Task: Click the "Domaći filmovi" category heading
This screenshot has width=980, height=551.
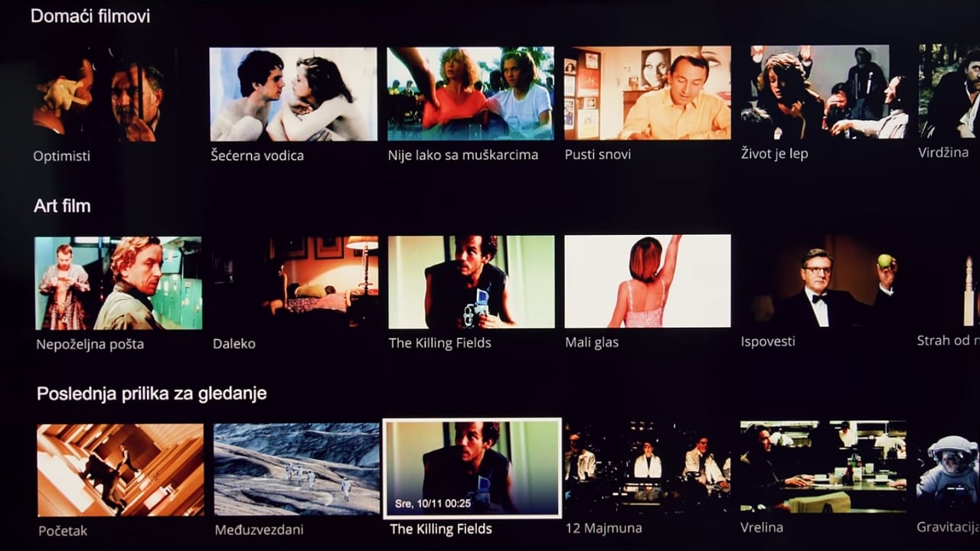Action: (90, 16)
